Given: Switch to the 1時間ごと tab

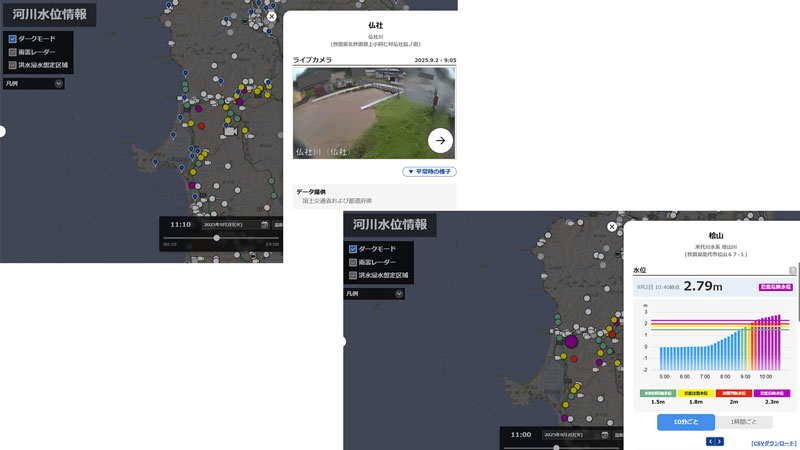Looking at the screenshot, I should tap(743, 423).
